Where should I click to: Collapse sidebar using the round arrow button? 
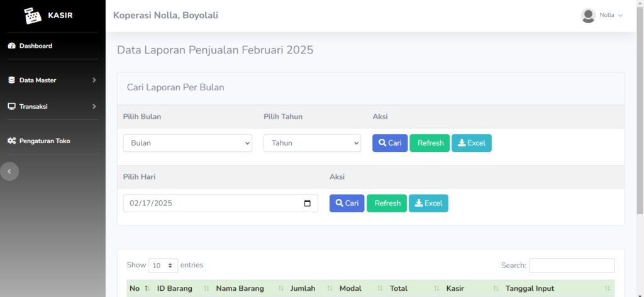coord(9,171)
